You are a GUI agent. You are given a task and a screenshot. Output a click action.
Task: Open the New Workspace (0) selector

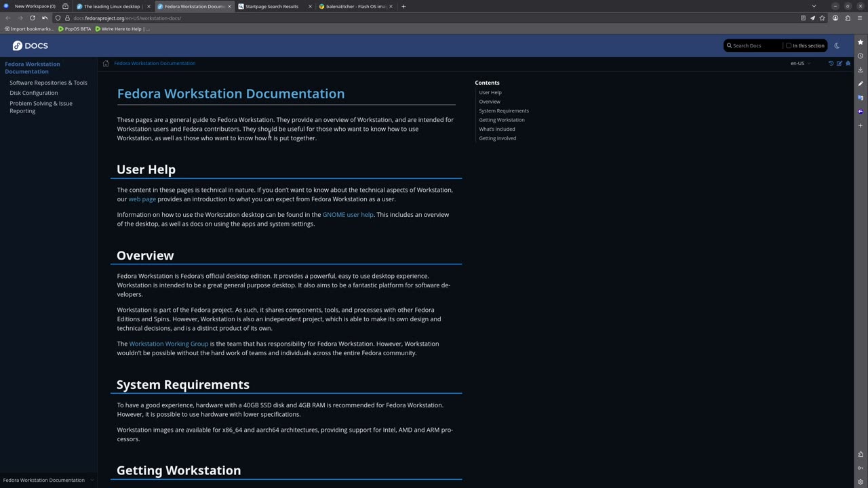[x=29, y=6]
